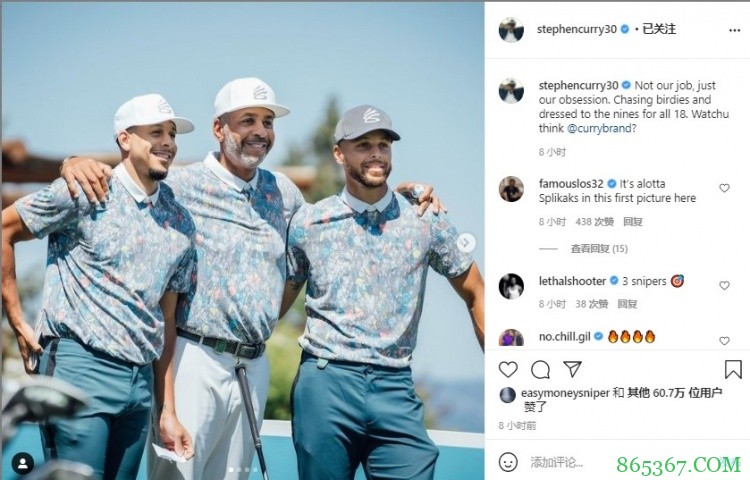Image resolution: width=750 pixels, height=480 pixels.
Task: Select carousel pagination dots at photo bottom
Action: point(243,470)
